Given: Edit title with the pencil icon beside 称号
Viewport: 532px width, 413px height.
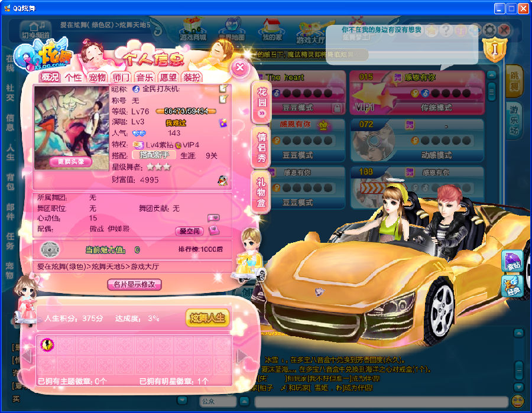Looking at the screenshot, I should click(223, 99).
